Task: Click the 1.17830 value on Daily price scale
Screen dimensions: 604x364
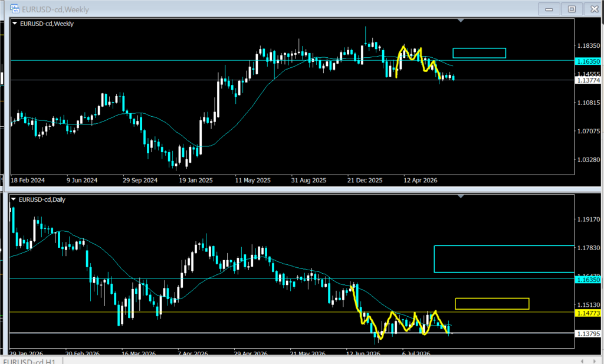Action: [x=588, y=248]
